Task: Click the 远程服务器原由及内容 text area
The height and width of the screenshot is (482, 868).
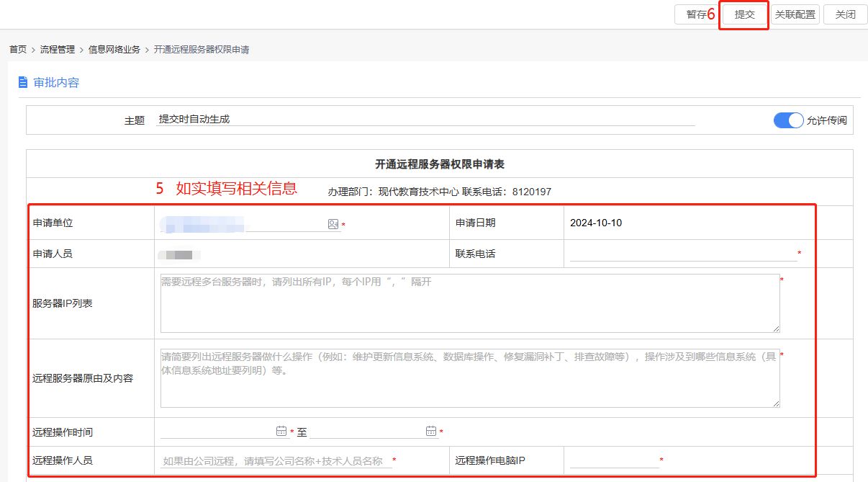Action: pyautogui.click(x=469, y=378)
